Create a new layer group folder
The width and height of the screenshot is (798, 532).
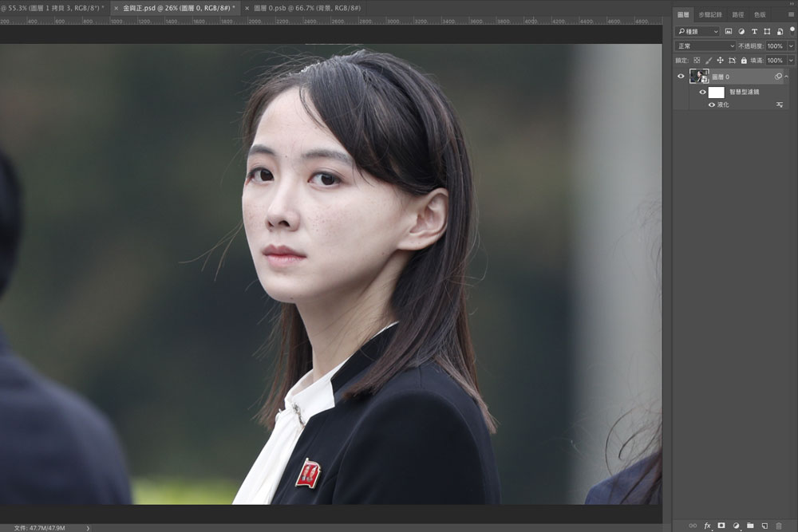[750, 526]
